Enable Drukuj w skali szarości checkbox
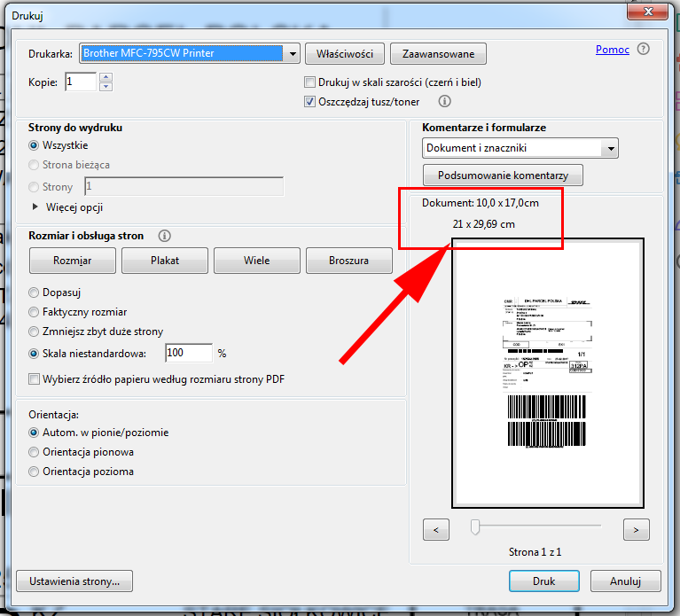 coord(310,82)
